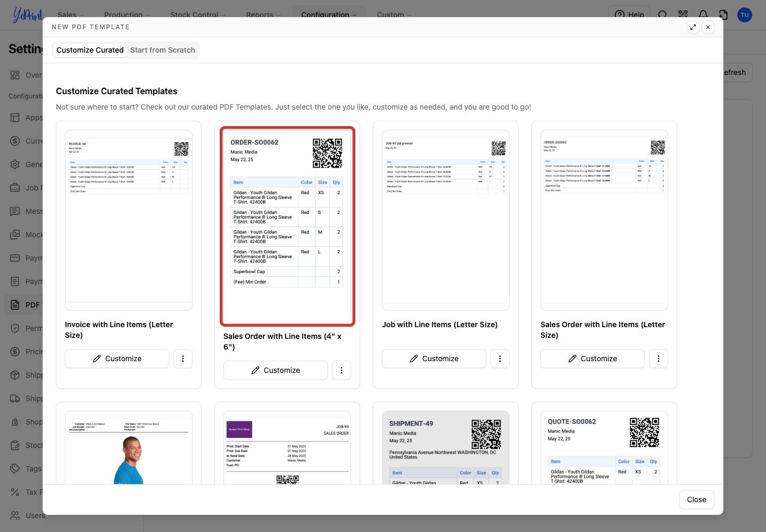This screenshot has width=766, height=532.
Task: Open the Custom dropdown menu
Action: coord(394,14)
